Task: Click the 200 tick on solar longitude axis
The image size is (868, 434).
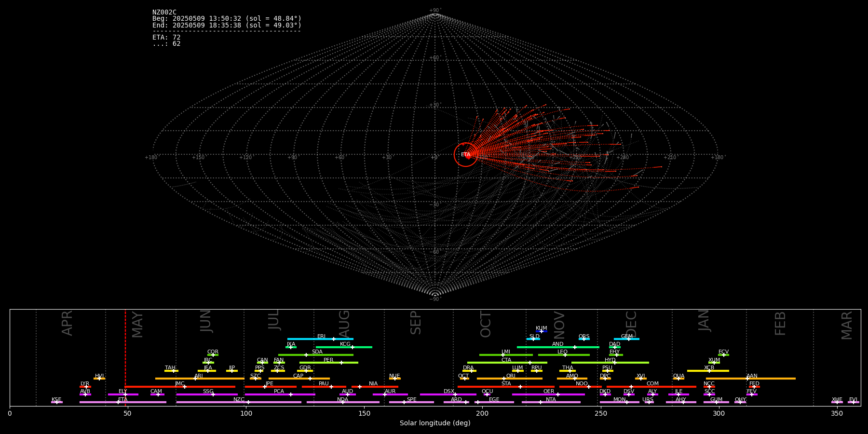Action: 482,413
